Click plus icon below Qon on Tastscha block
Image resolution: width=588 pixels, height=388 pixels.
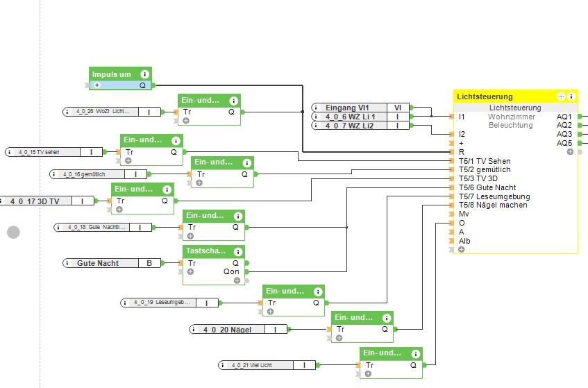click(237, 280)
